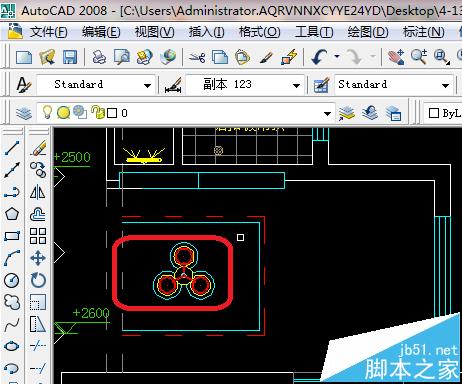
Task: Open the Undo history dropdown arrow
Action: (337, 57)
